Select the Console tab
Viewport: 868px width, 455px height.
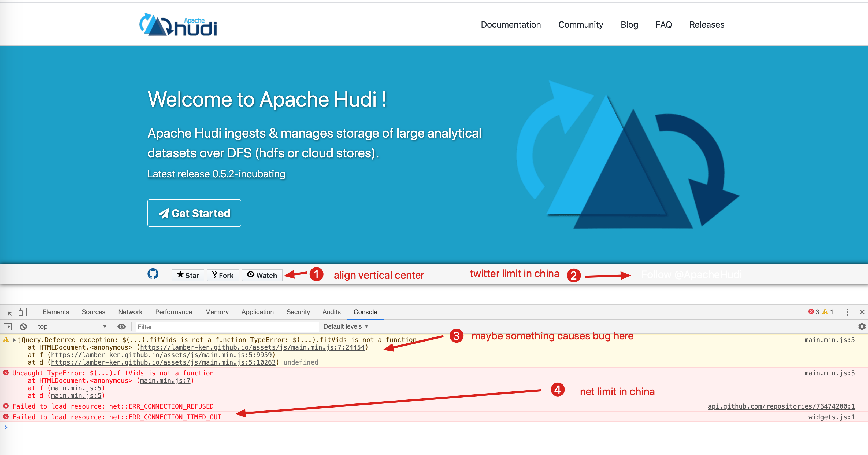pyautogui.click(x=365, y=312)
